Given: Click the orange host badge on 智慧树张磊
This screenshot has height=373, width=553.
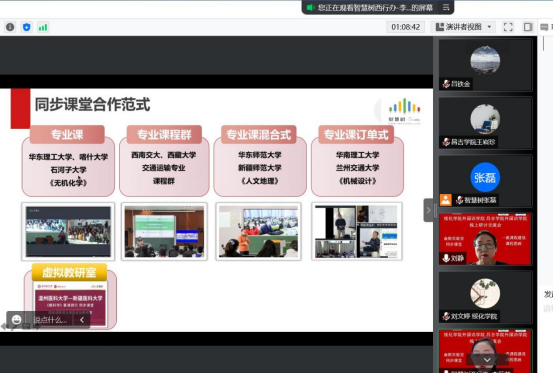Looking at the screenshot, I should click(x=446, y=200).
